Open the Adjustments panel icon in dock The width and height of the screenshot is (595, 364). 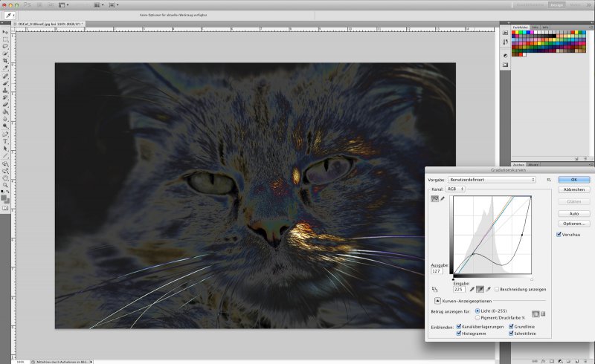[505, 56]
